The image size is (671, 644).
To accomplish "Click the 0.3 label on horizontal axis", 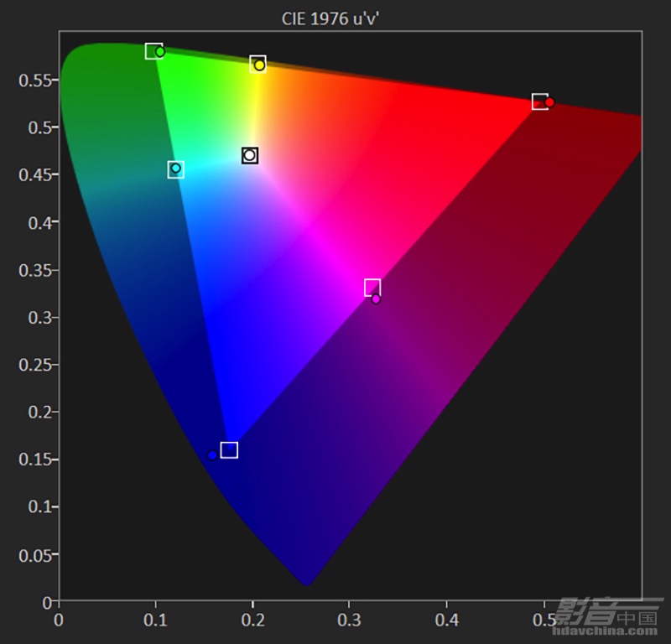I will click(x=349, y=621).
